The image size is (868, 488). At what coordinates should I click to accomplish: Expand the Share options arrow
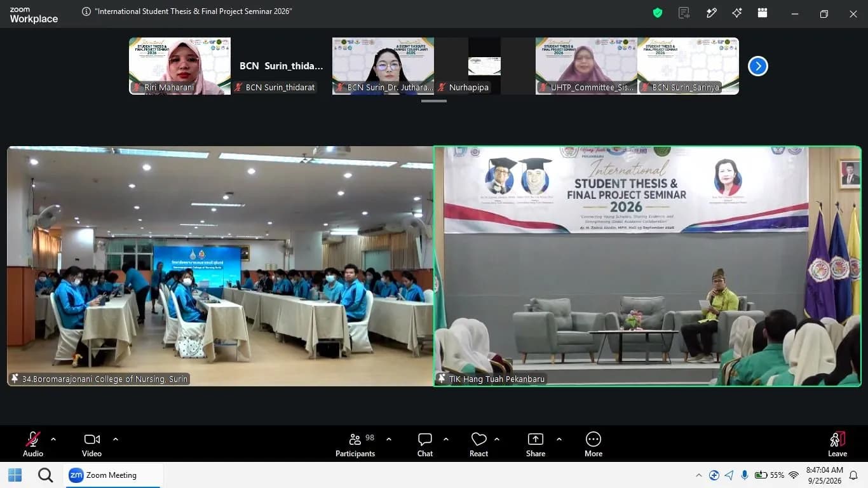point(559,439)
